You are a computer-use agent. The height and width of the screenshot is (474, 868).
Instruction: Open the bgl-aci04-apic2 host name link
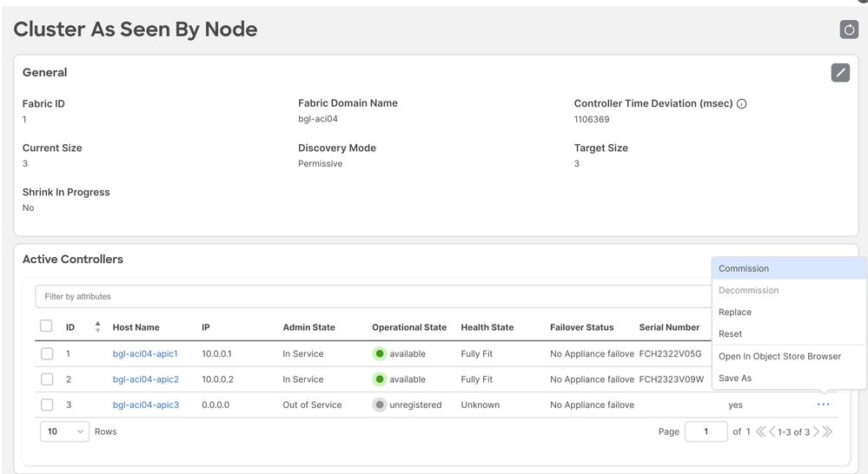145,379
